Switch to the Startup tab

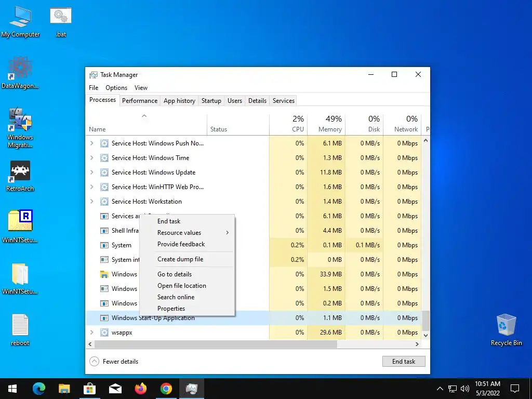pyautogui.click(x=211, y=101)
